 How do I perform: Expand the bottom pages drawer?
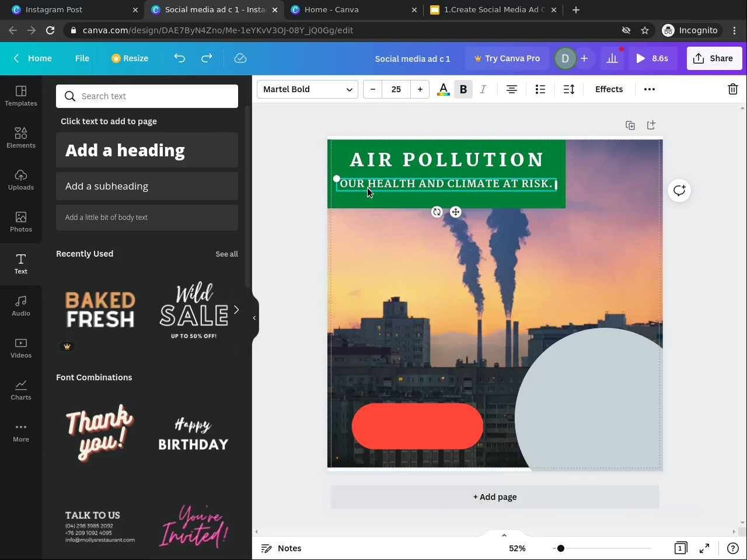[504, 535]
